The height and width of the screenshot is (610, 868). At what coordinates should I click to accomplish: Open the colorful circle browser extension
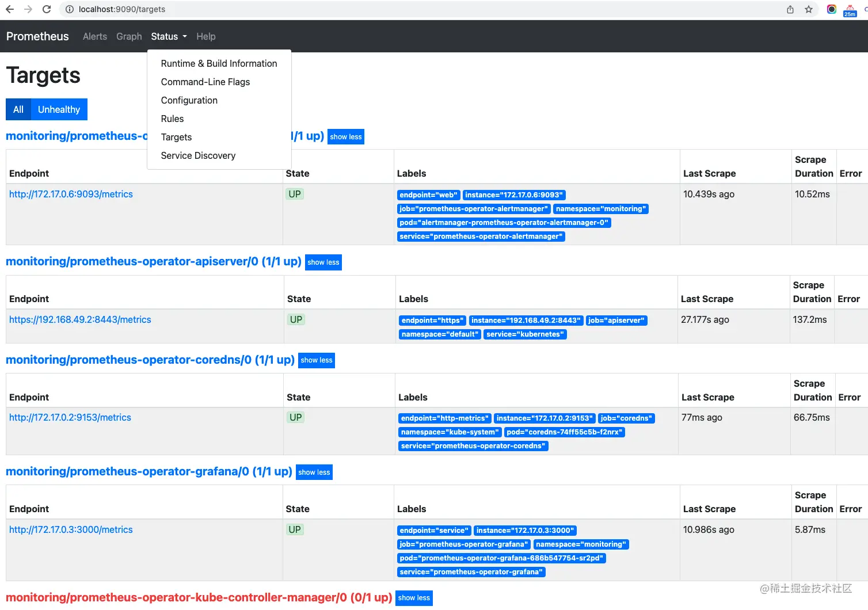coord(832,9)
